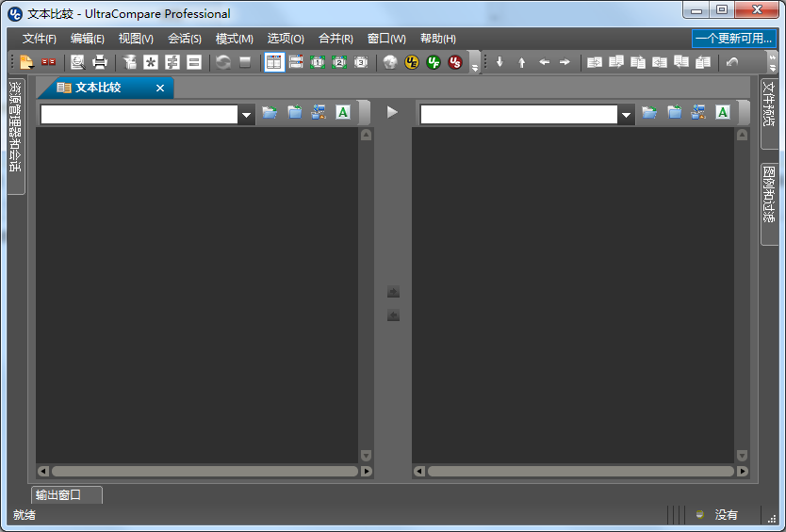Jump to next difference with down arrow

click(499, 62)
